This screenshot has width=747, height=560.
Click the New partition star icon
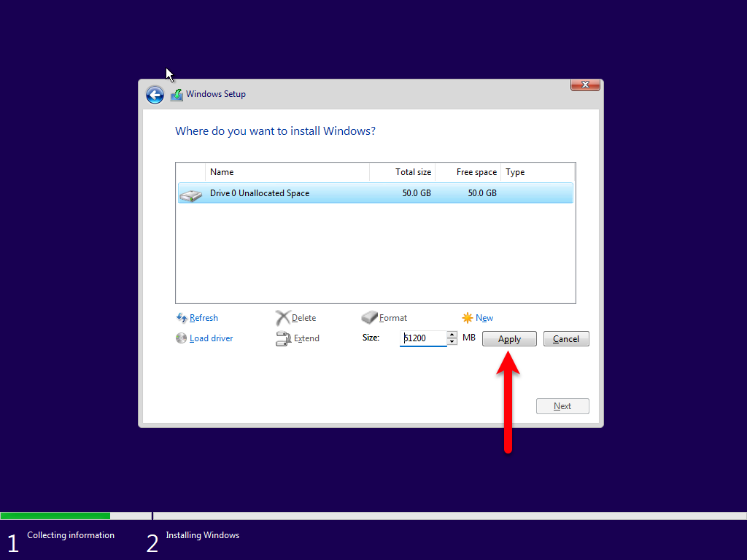pos(468,318)
